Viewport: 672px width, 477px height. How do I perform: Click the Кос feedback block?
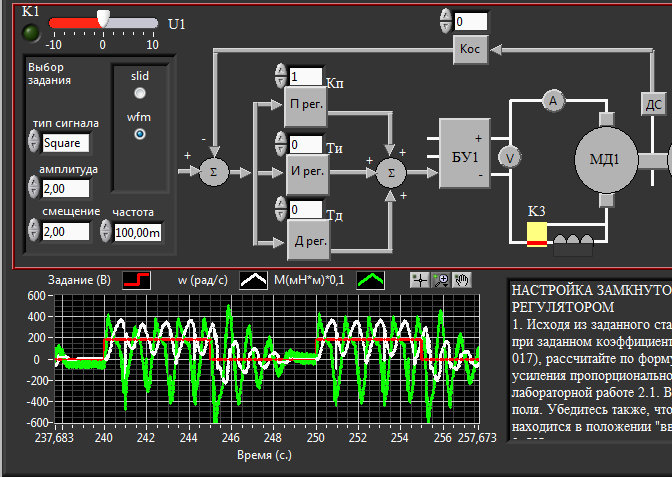click(470, 49)
